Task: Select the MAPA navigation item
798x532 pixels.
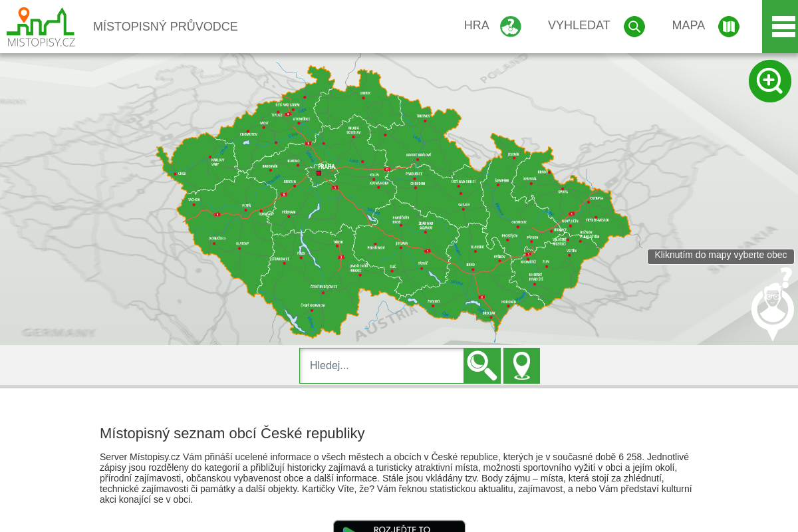Action: tap(688, 25)
